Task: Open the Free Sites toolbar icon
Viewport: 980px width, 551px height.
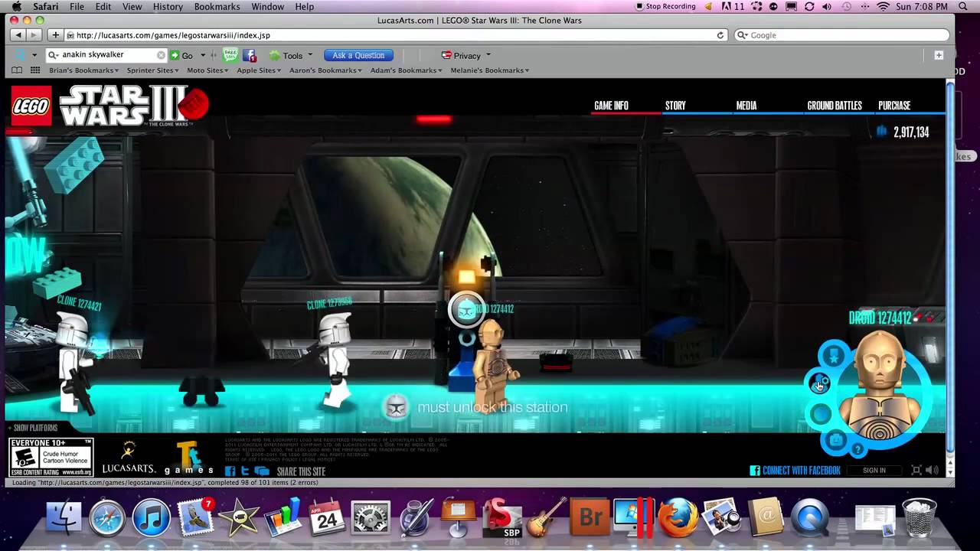Action: click(230, 55)
